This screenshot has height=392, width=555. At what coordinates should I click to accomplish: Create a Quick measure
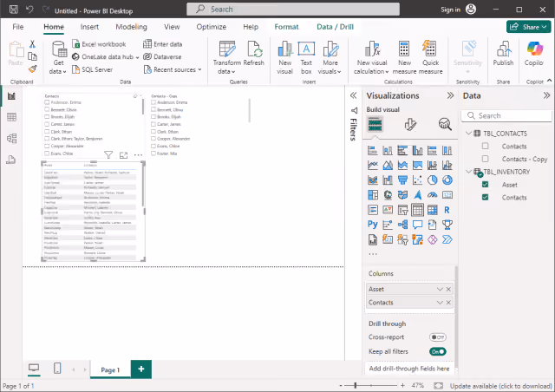(x=430, y=57)
